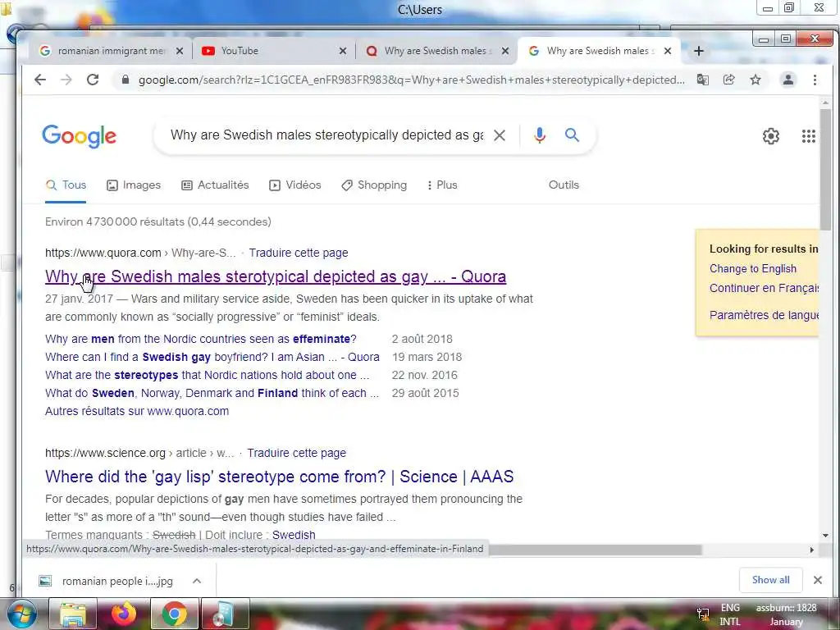This screenshot has width=840, height=630.
Task: Expand the Plus more menu
Action: [442, 185]
